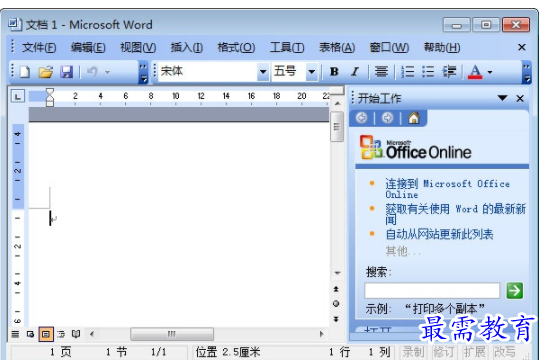This screenshot has height=360, width=543.
Task: Jump to next page with double-down arrows
Action: tap(336, 319)
